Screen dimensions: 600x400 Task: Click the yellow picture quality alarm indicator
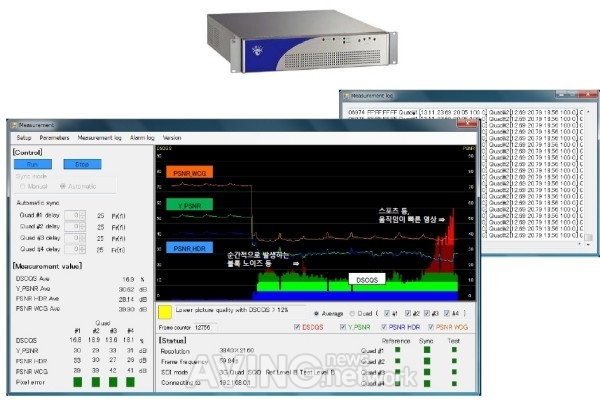coord(165,312)
